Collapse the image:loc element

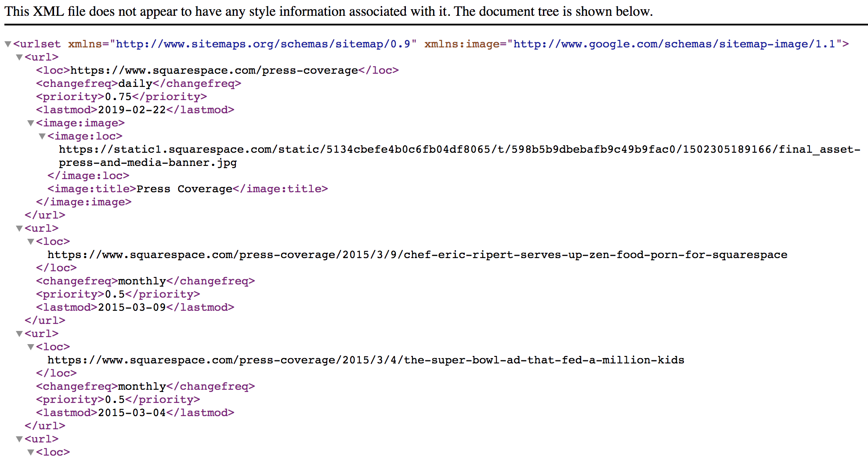tap(42, 137)
